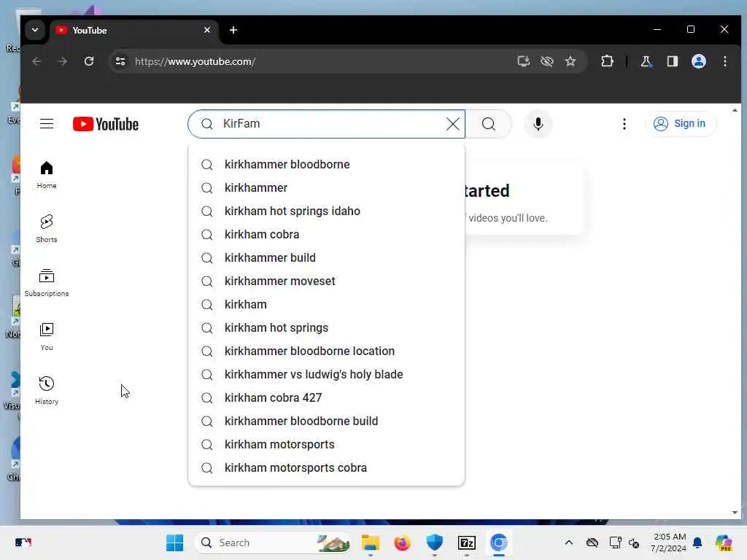Choose the 'kirkhammer build' suggestion
Viewport: 747px width, 560px height.
(326, 257)
